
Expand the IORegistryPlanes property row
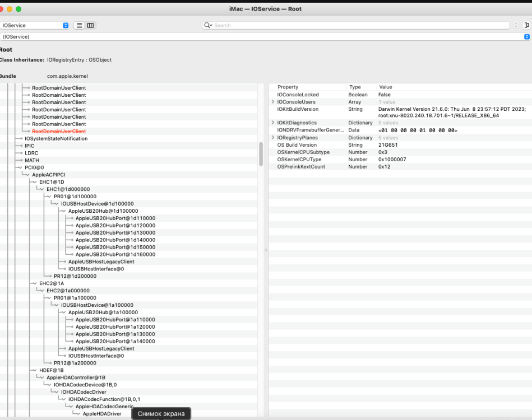pyautogui.click(x=273, y=137)
